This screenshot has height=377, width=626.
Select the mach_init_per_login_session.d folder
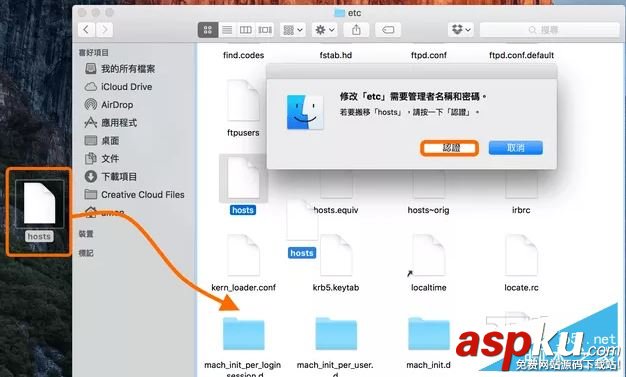tap(243, 334)
